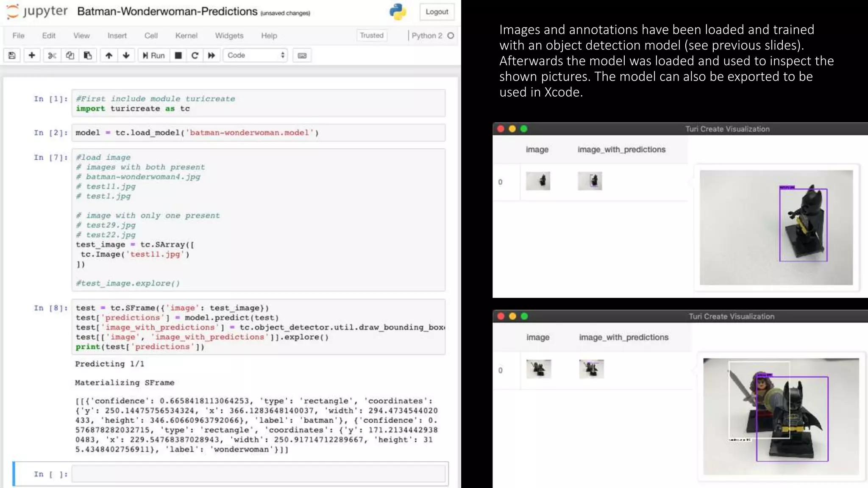
Task: Rename notebook title Batman-Wonderwoman-Predictions
Action: 167,11
